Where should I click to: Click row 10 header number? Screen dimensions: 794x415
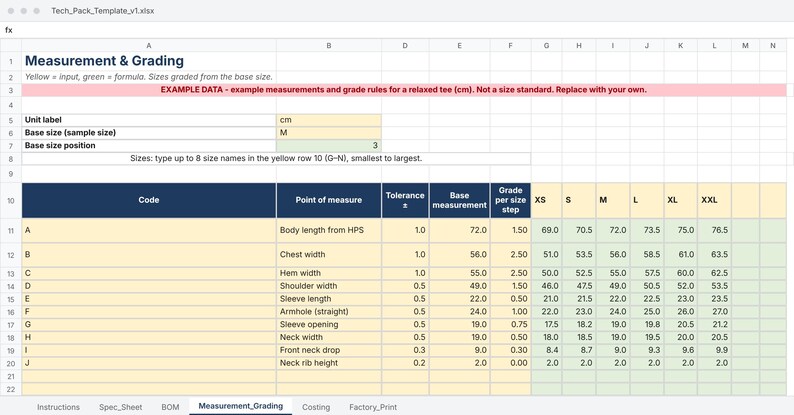tap(11, 200)
